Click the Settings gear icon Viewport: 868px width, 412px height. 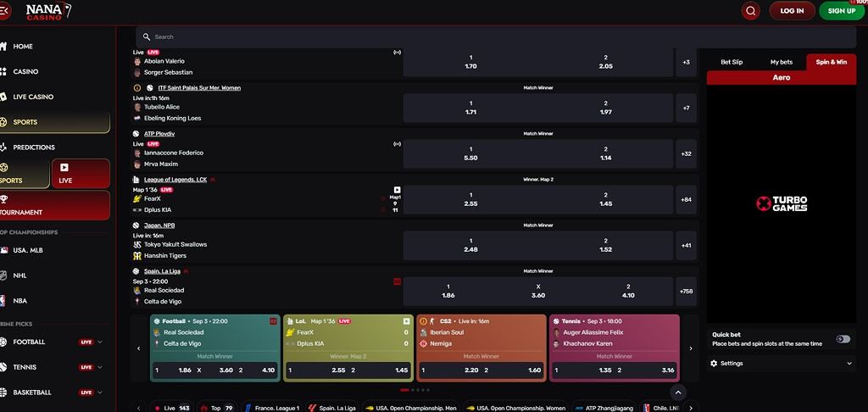714,364
